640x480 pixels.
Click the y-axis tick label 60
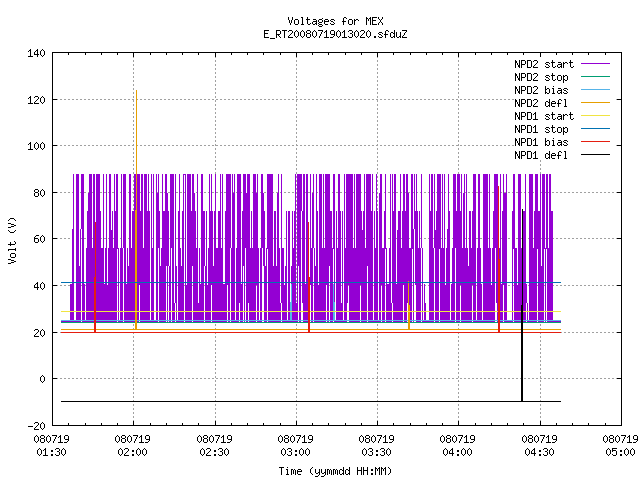(x=39, y=239)
